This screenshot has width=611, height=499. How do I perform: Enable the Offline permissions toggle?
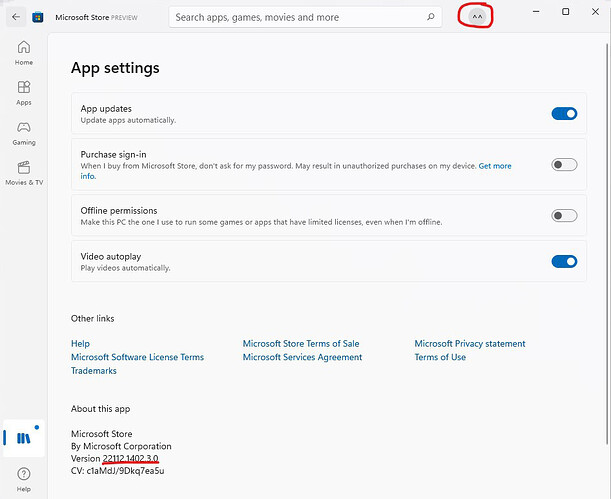pos(564,215)
